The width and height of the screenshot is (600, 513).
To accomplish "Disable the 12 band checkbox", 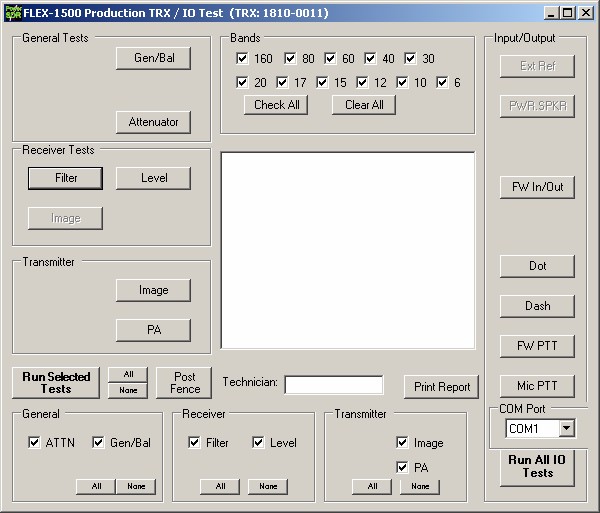I will click(362, 82).
